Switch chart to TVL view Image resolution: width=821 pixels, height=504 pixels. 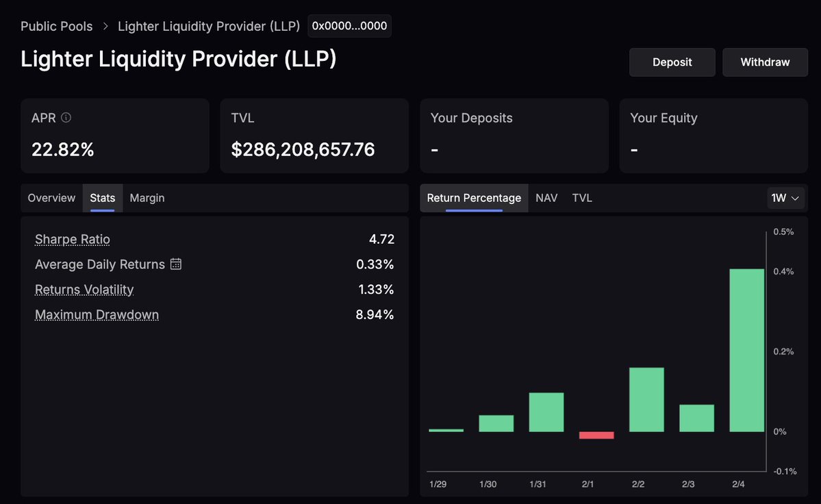pyautogui.click(x=582, y=198)
